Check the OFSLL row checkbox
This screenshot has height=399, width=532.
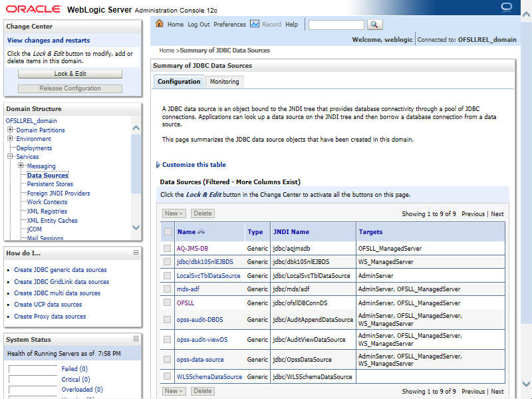[x=168, y=303]
